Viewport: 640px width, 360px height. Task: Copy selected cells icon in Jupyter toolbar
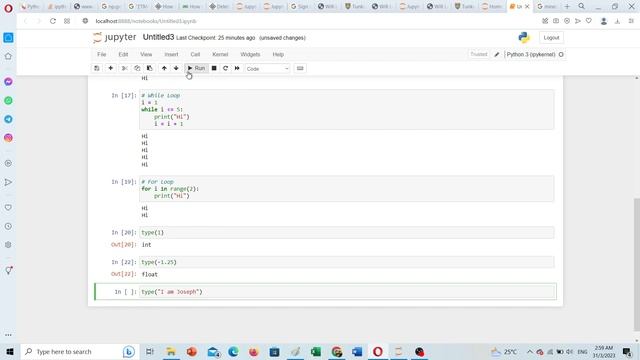[137, 69]
